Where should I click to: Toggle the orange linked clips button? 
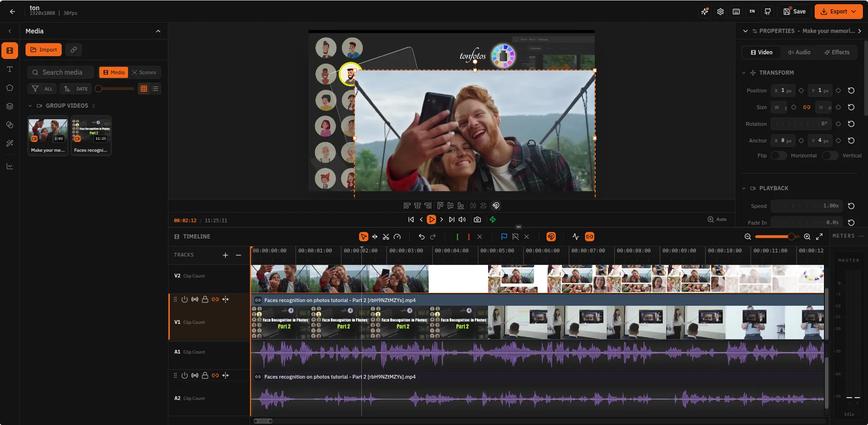coord(590,237)
